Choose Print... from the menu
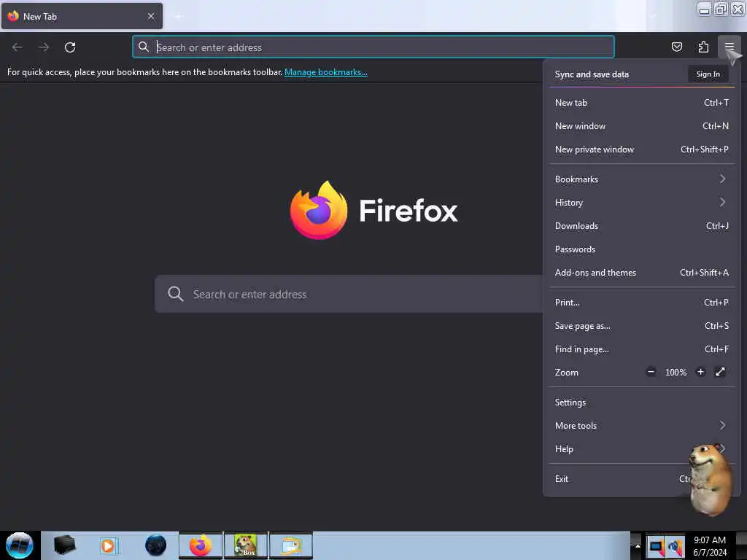 click(642, 303)
